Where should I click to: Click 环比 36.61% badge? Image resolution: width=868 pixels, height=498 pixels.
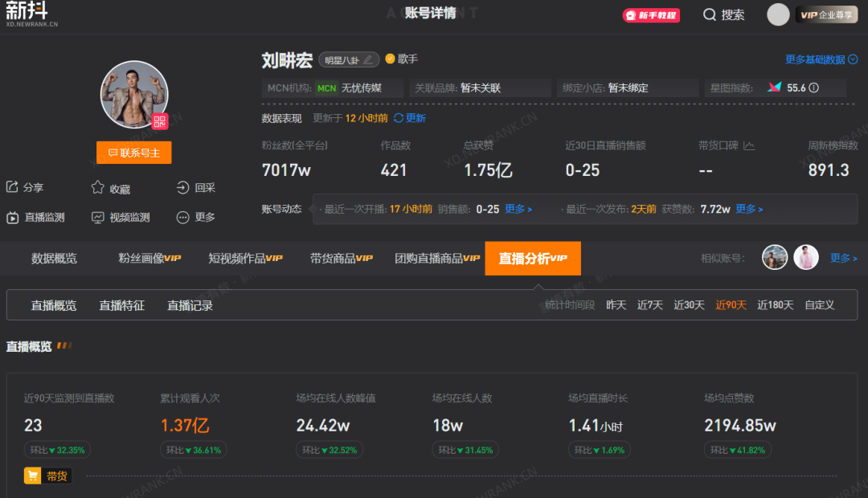(x=194, y=450)
